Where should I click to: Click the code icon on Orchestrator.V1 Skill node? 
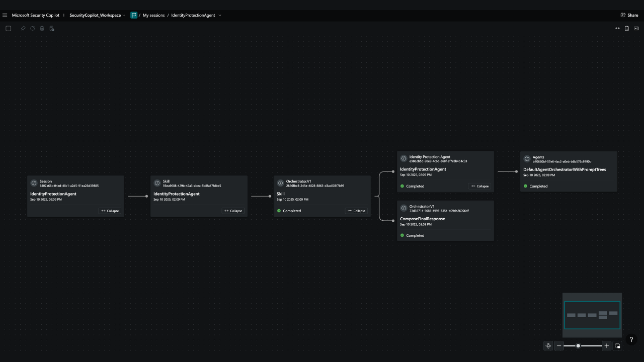tap(281, 183)
